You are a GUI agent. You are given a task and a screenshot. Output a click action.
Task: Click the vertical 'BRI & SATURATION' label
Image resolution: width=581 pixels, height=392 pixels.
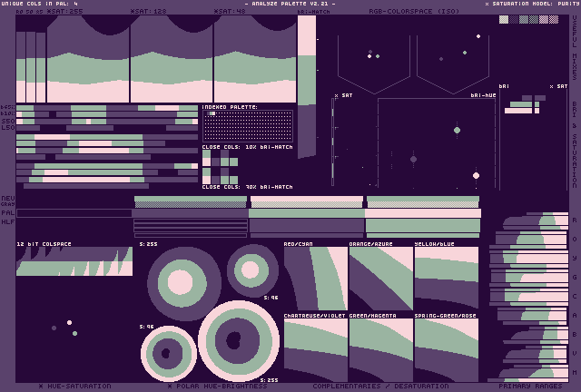[x=575, y=145]
